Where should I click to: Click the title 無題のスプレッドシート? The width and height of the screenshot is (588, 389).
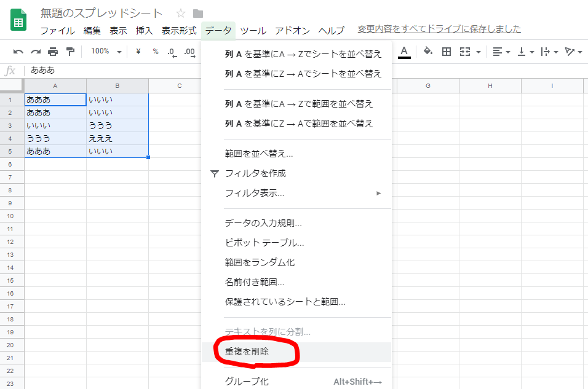(x=101, y=14)
